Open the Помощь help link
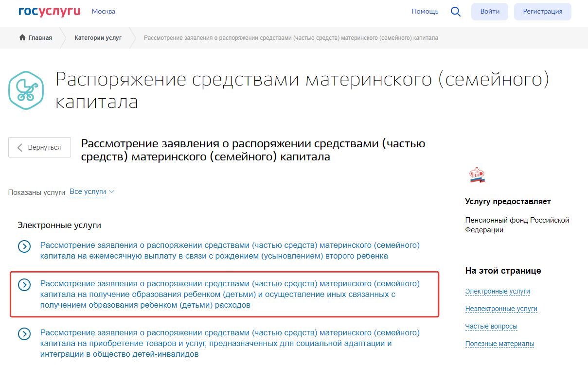This screenshot has height=365, width=588. click(425, 11)
